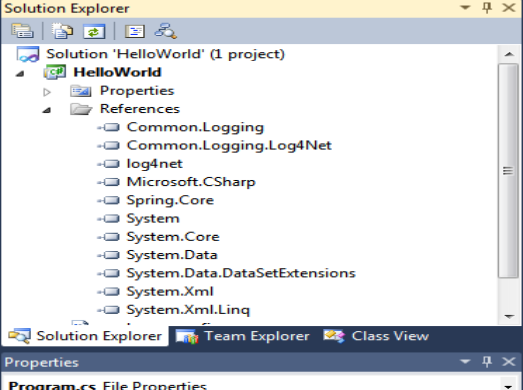523x390 pixels.
Task: Switch to the Team Explorer tab
Action: coord(243,336)
